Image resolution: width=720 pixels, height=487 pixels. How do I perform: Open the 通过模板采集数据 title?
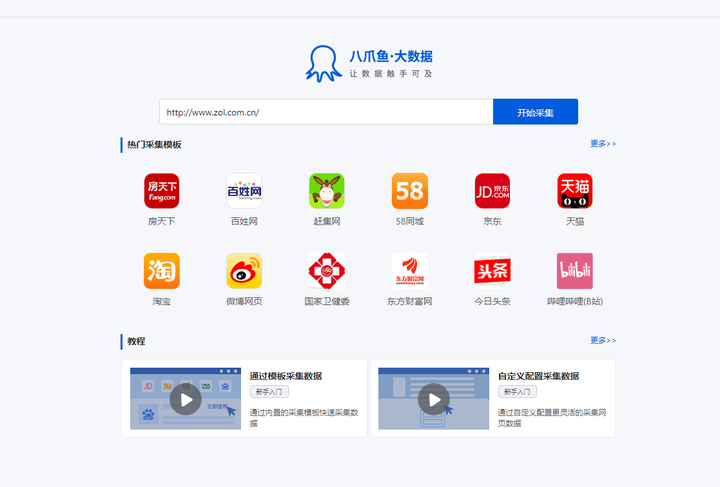click(286, 376)
